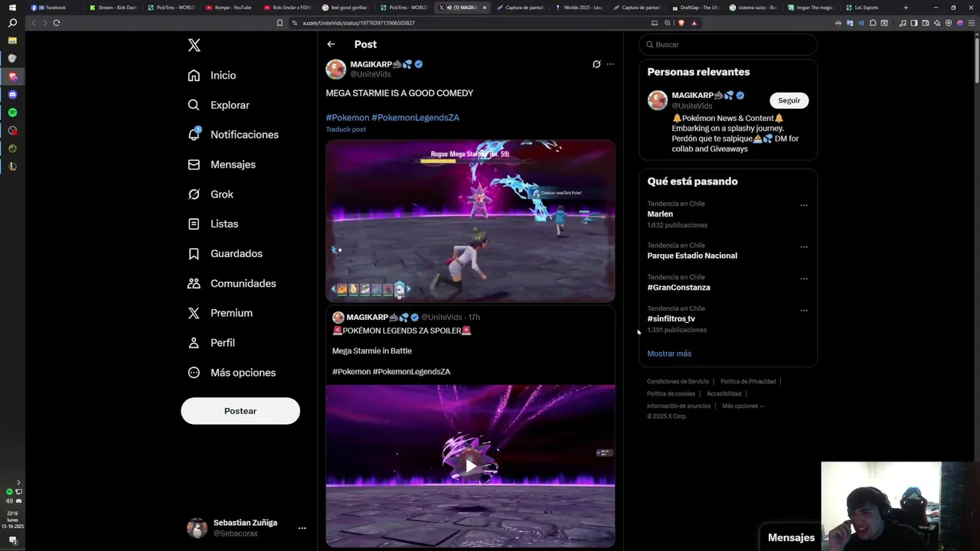This screenshot has width=980, height=551.
Task: Switch to the Worlds 2025 tab
Action: point(579,8)
